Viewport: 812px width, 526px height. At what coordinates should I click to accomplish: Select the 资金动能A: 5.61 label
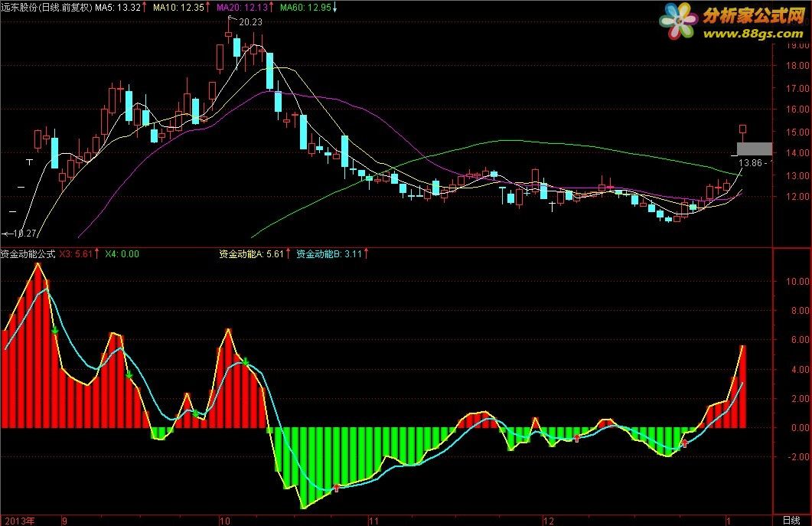(x=251, y=254)
